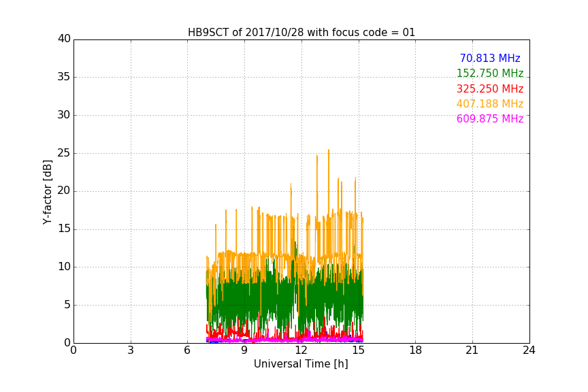Click the Universal Time [h] axis label
588x392 pixels.
tap(301, 364)
